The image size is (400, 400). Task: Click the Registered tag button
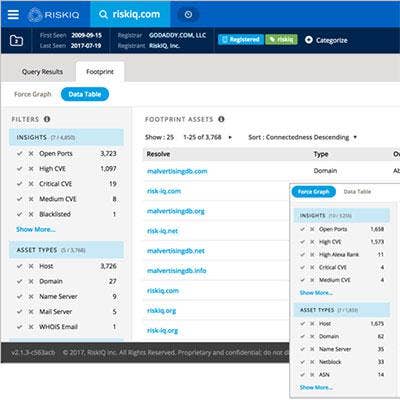coord(241,40)
